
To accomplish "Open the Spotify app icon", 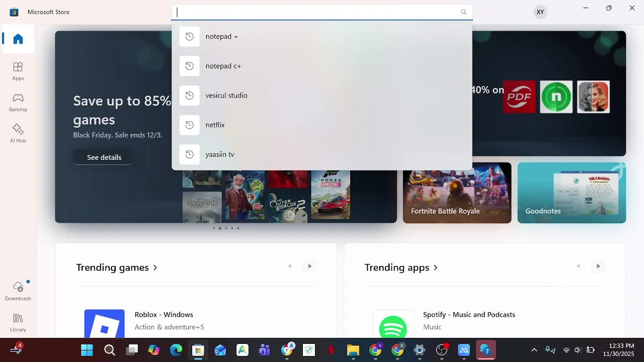I will (x=393, y=324).
